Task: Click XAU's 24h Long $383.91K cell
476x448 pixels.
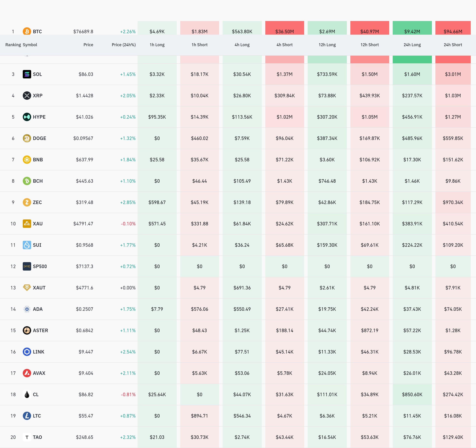Action: (412, 224)
